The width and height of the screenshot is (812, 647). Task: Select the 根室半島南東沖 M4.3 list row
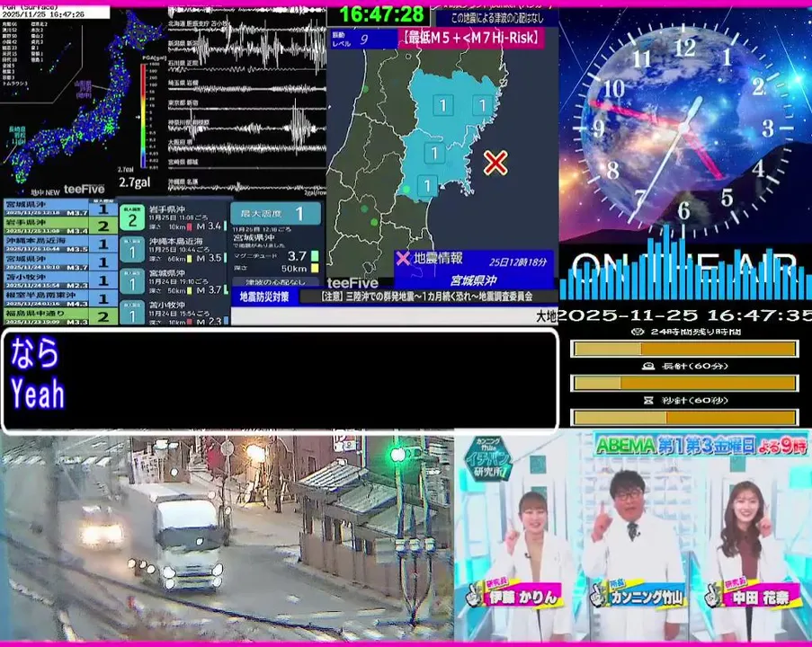coord(60,298)
